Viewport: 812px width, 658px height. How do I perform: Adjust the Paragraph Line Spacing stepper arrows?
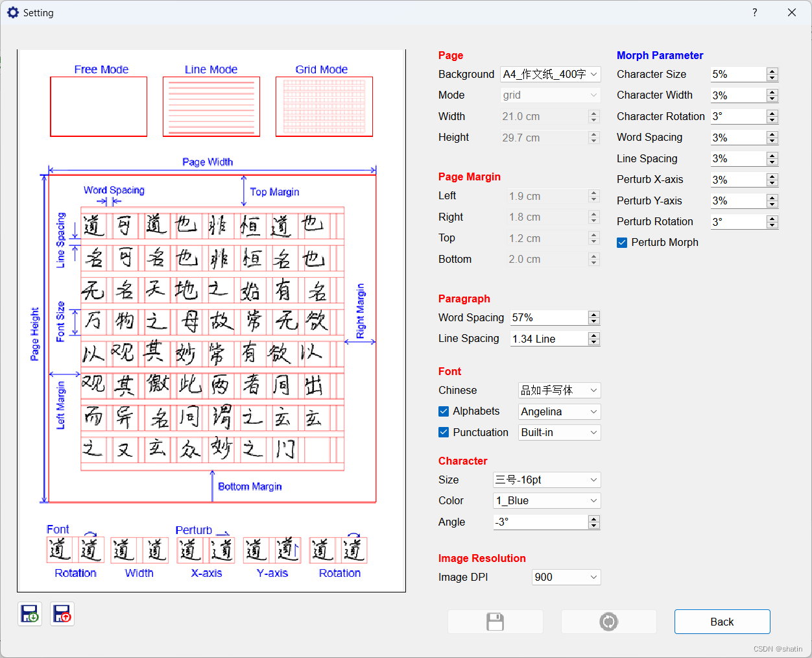pos(594,339)
